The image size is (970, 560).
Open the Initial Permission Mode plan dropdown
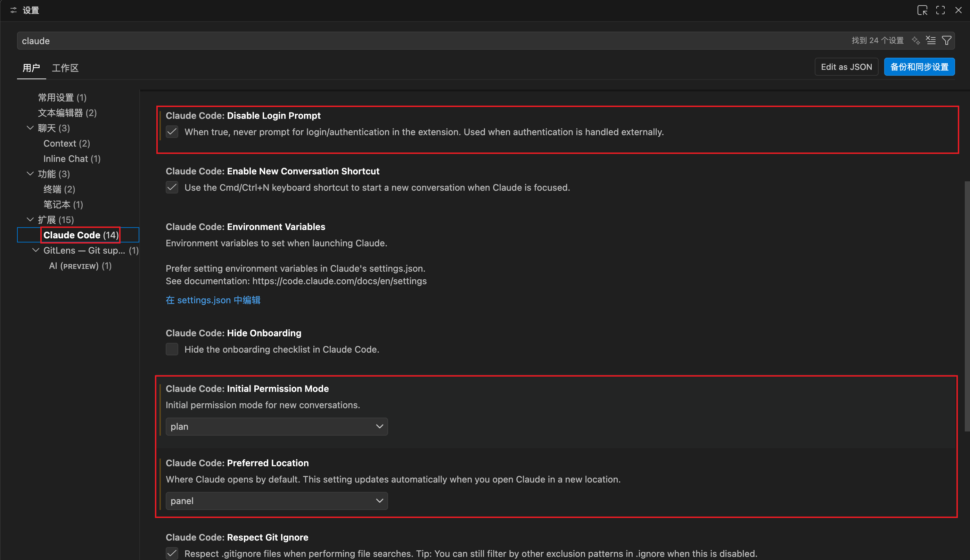pyautogui.click(x=277, y=427)
